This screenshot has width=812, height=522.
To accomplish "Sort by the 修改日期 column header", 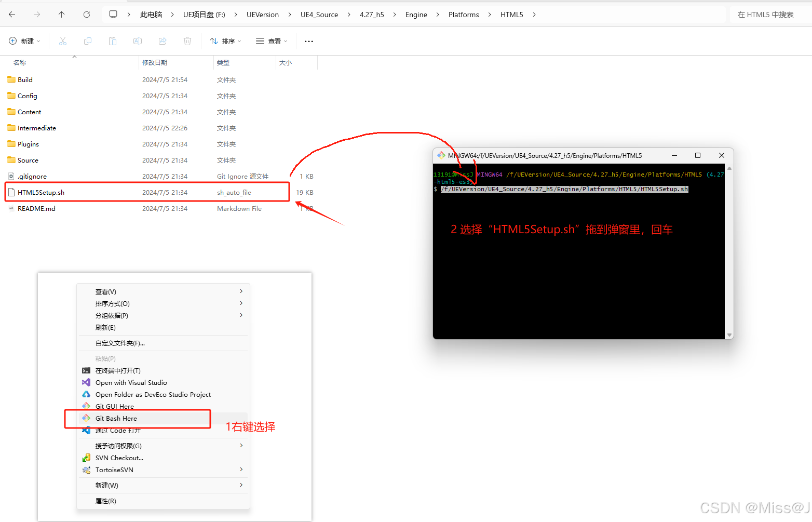I will point(155,62).
